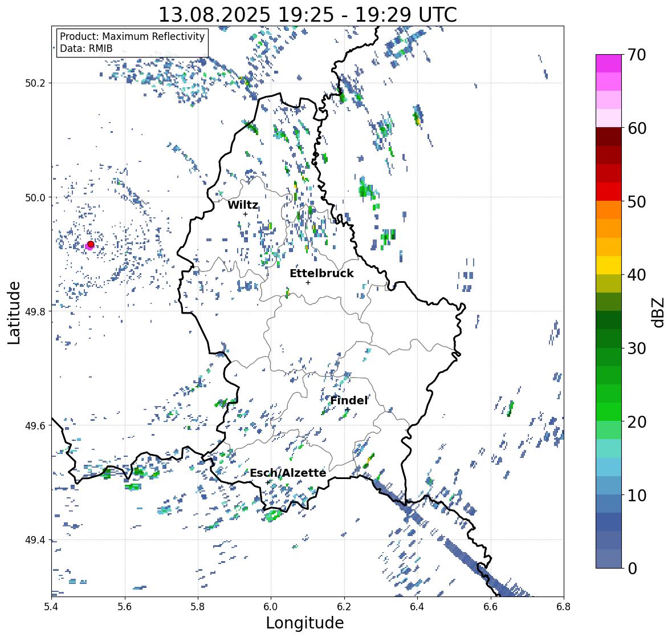Click the 49.8 latitude tick label
The image size is (672, 637).
point(35,311)
